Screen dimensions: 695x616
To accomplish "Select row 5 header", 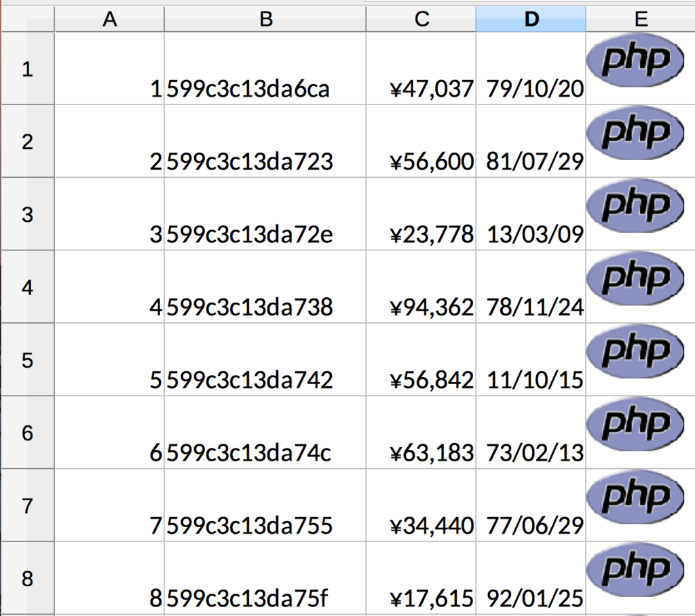I will [x=27, y=360].
